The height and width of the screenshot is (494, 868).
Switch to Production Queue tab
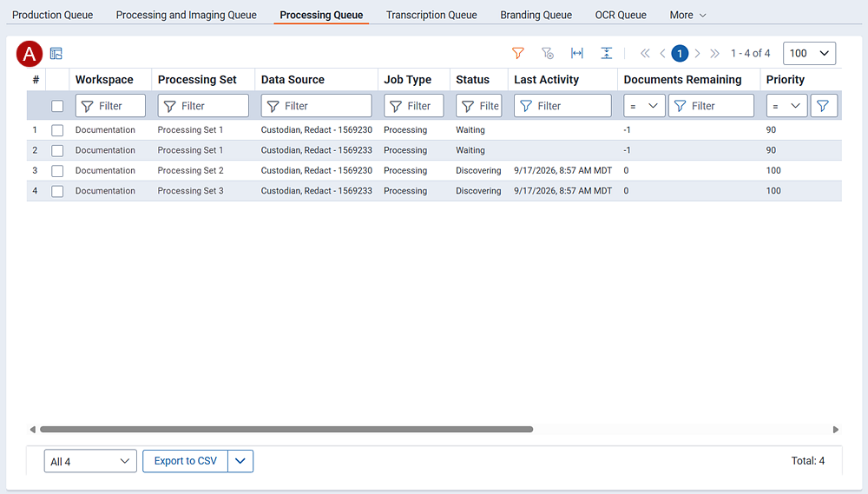(x=53, y=15)
